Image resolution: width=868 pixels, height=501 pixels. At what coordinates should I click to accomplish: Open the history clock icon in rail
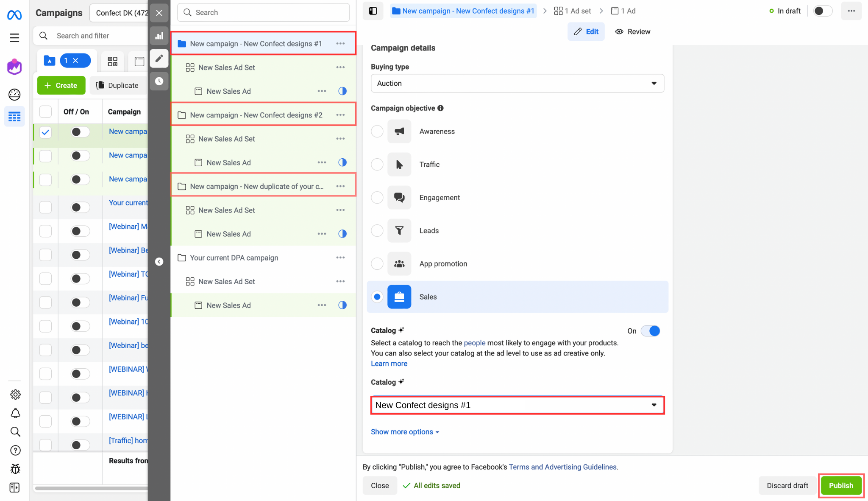pos(159,81)
